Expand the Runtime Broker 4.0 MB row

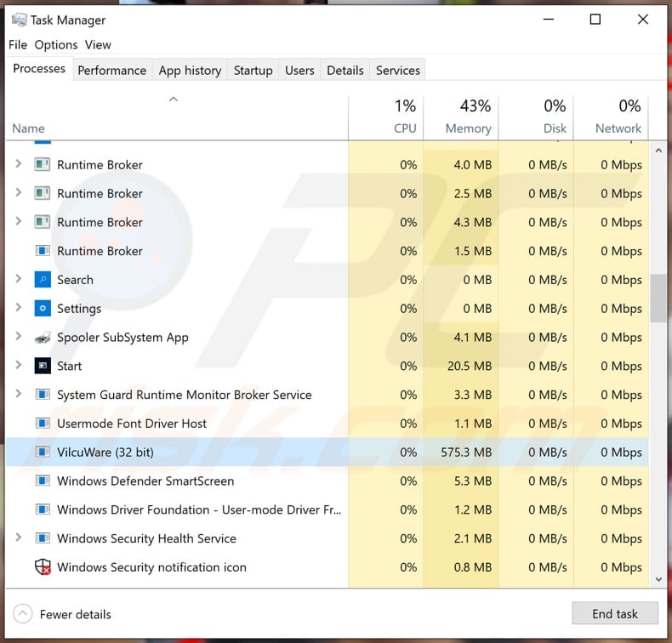click(18, 163)
